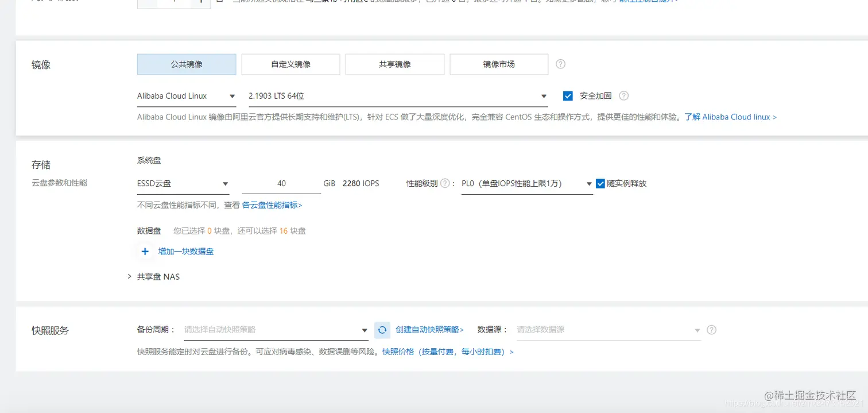
Task: Open the ESSD云盘 disk type dropdown
Action: [183, 183]
